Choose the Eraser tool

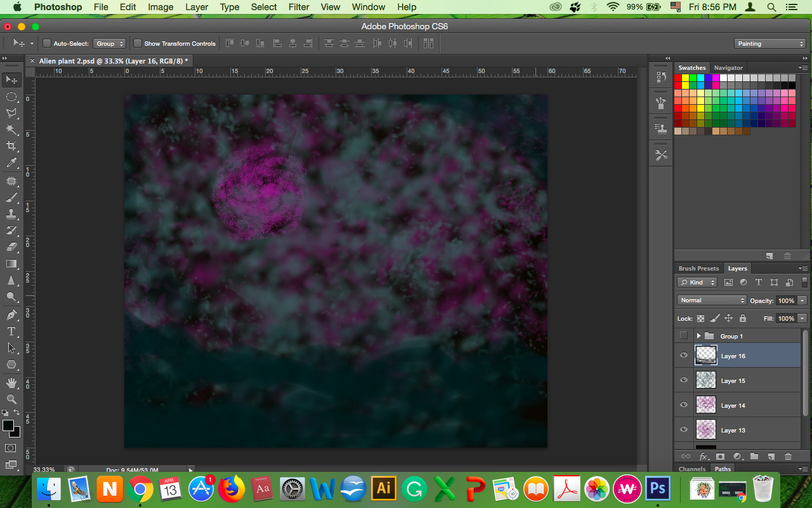click(x=11, y=247)
